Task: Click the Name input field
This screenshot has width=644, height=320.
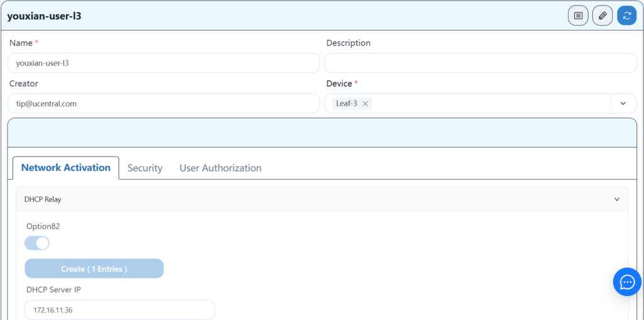Action: tap(164, 63)
